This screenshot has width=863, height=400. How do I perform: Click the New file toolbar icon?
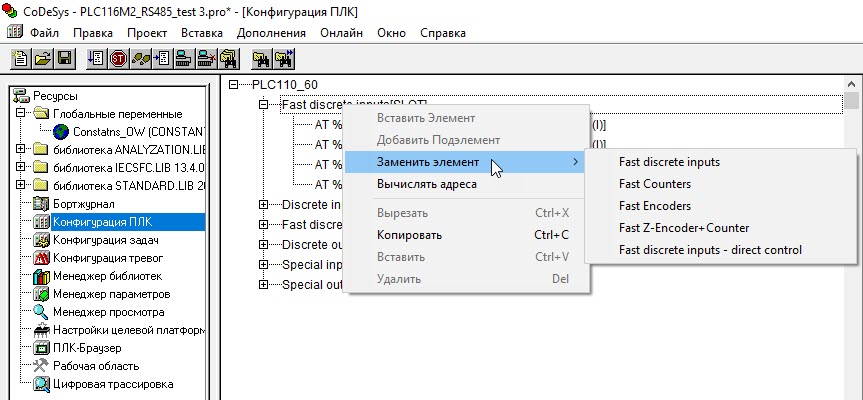21,59
